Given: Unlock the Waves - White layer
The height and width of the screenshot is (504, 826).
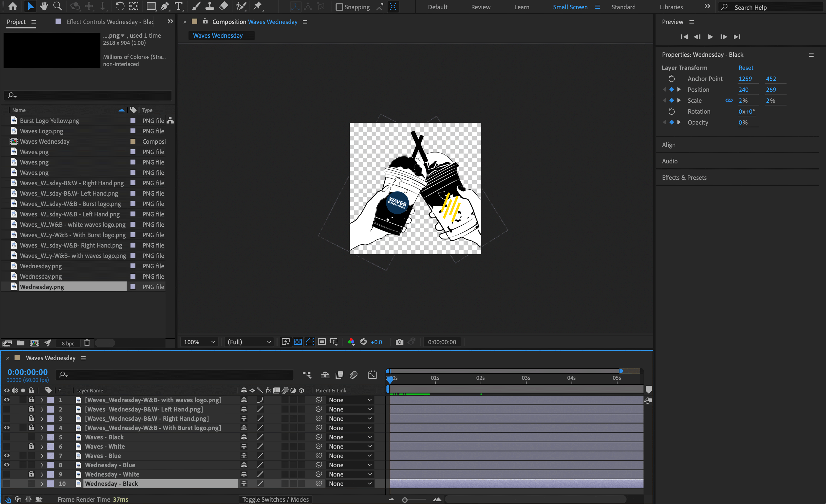Looking at the screenshot, I should tap(31, 446).
